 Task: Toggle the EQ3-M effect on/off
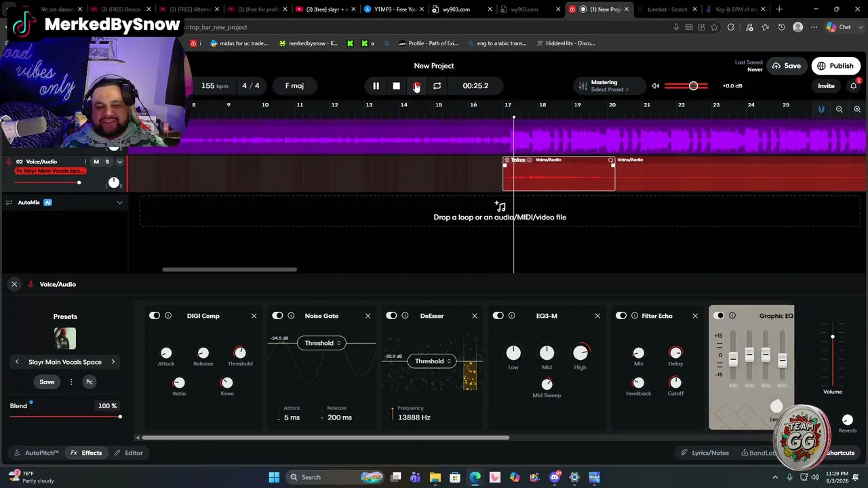(498, 316)
